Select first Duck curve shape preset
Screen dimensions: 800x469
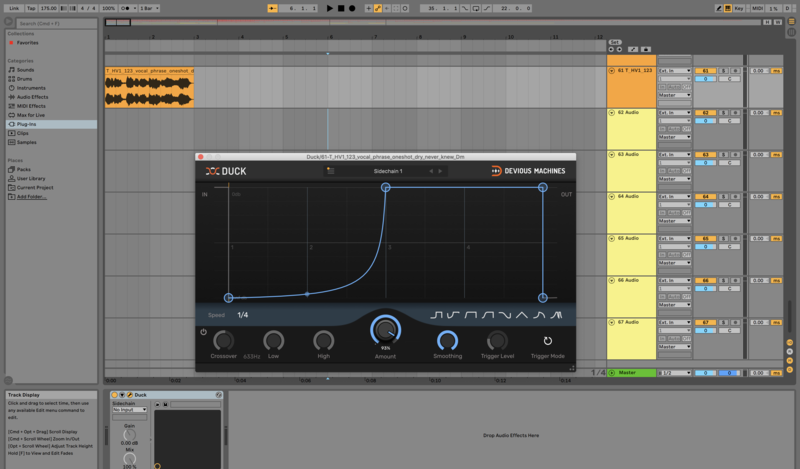[436, 315]
